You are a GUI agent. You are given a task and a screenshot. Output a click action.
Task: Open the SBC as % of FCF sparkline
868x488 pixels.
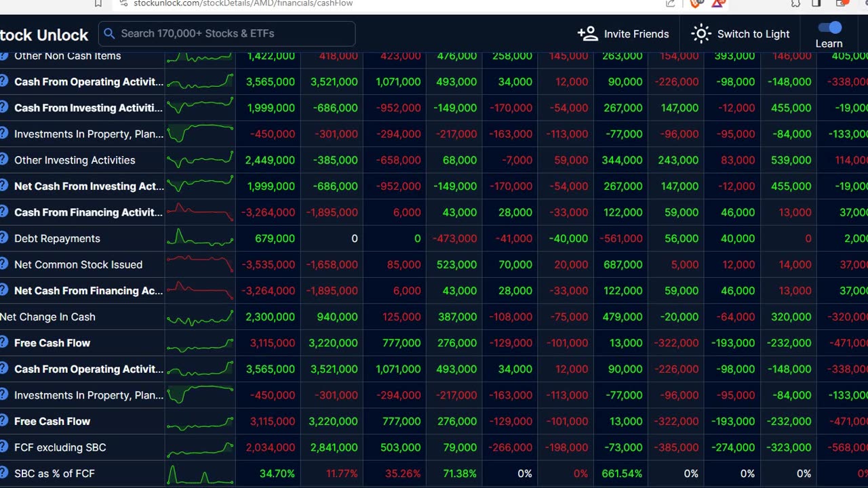pyautogui.click(x=200, y=473)
